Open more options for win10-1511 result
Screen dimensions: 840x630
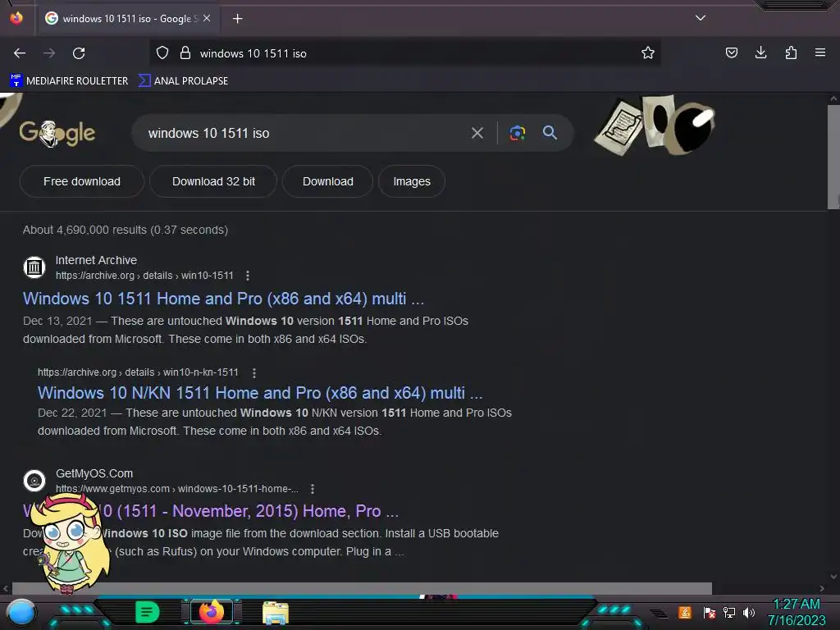click(248, 276)
